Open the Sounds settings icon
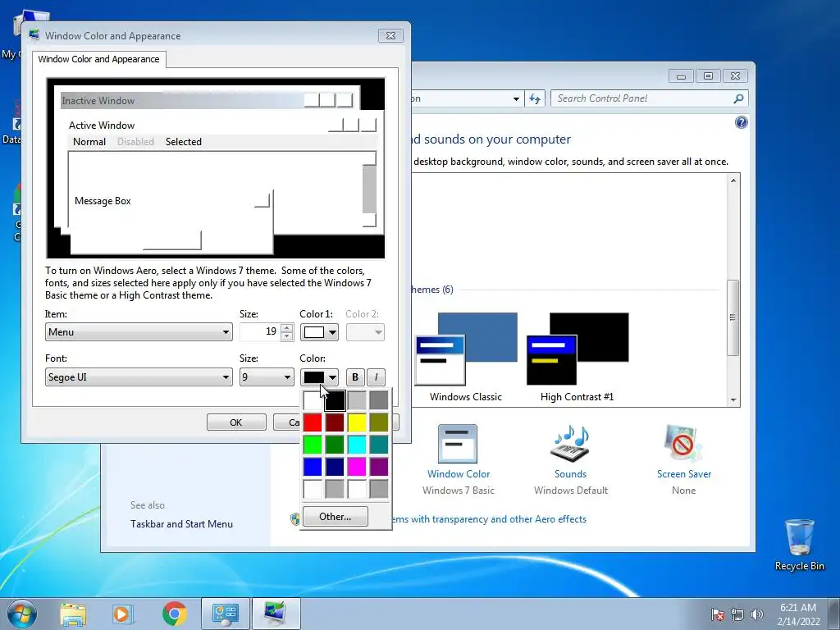The width and height of the screenshot is (840, 630). tap(570, 444)
